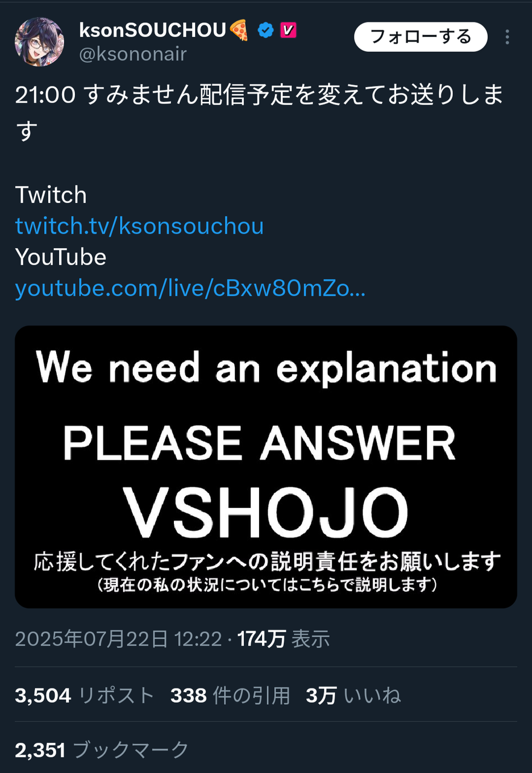Open the three-dot more options menu
This screenshot has width=532, height=773.
coord(507,38)
